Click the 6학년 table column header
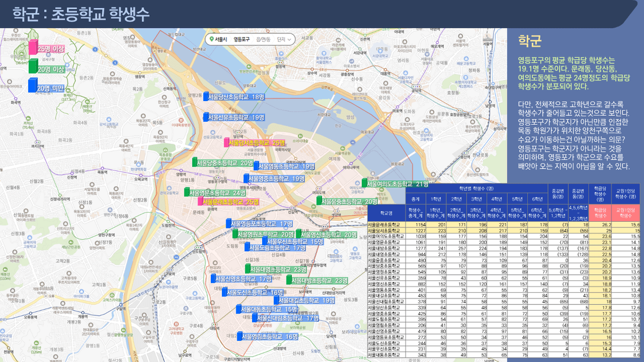 coord(537,199)
